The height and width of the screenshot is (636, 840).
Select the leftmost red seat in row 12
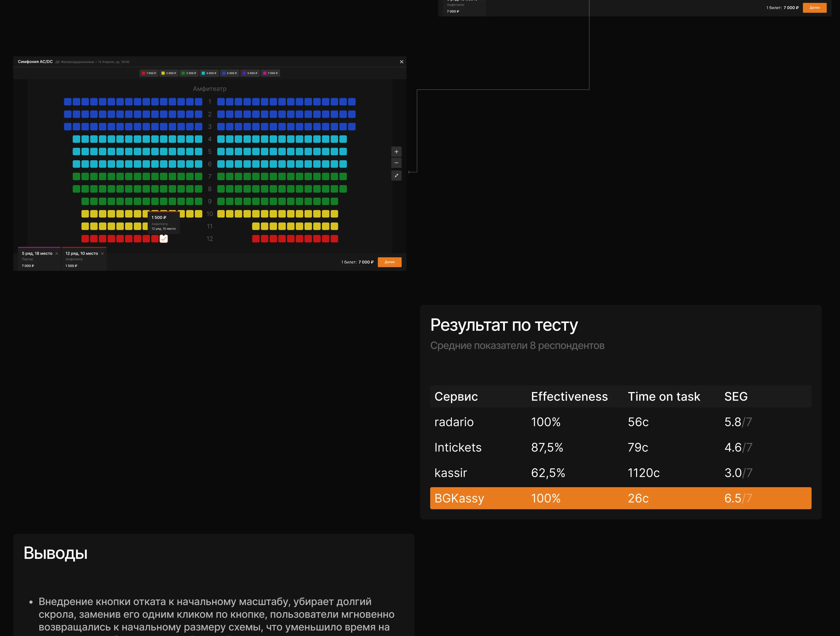pos(85,239)
